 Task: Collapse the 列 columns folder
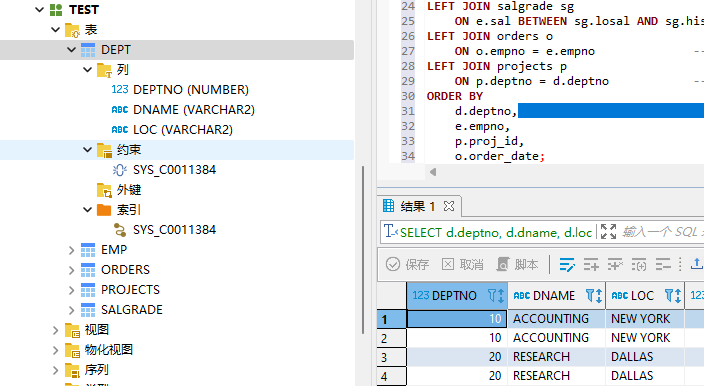click(x=88, y=70)
